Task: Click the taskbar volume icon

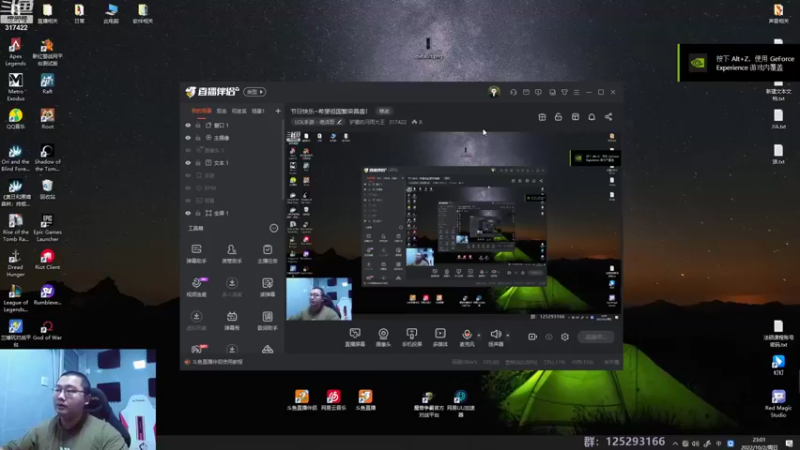Action: (696, 443)
